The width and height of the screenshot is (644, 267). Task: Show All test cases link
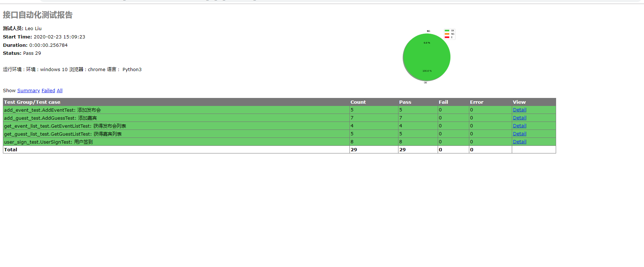point(60,91)
